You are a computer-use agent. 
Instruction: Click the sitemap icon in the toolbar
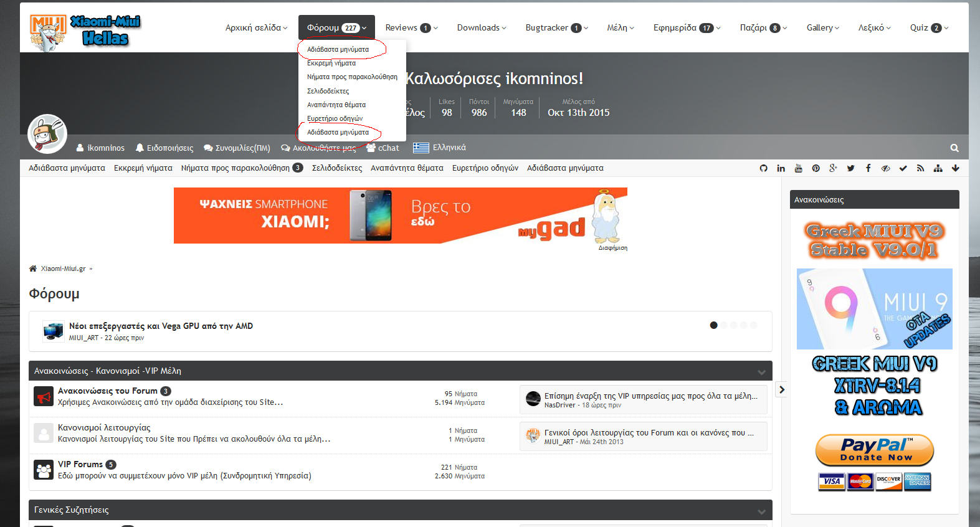click(x=938, y=168)
